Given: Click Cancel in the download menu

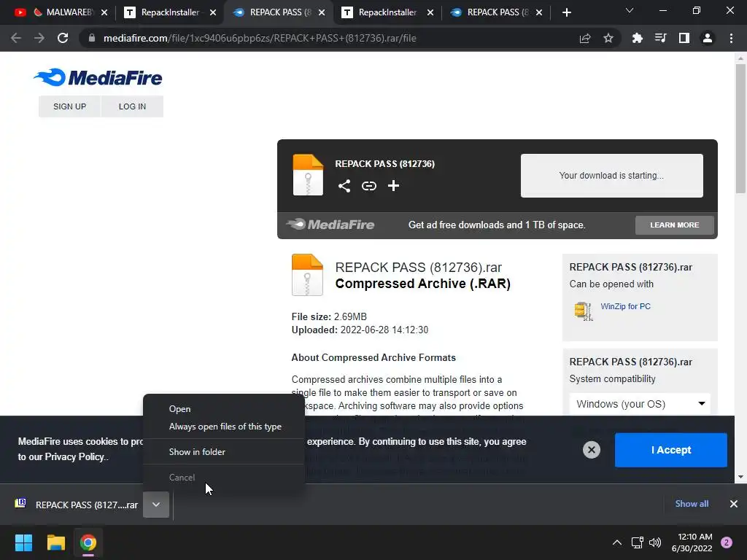Looking at the screenshot, I should tap(182, 477).
